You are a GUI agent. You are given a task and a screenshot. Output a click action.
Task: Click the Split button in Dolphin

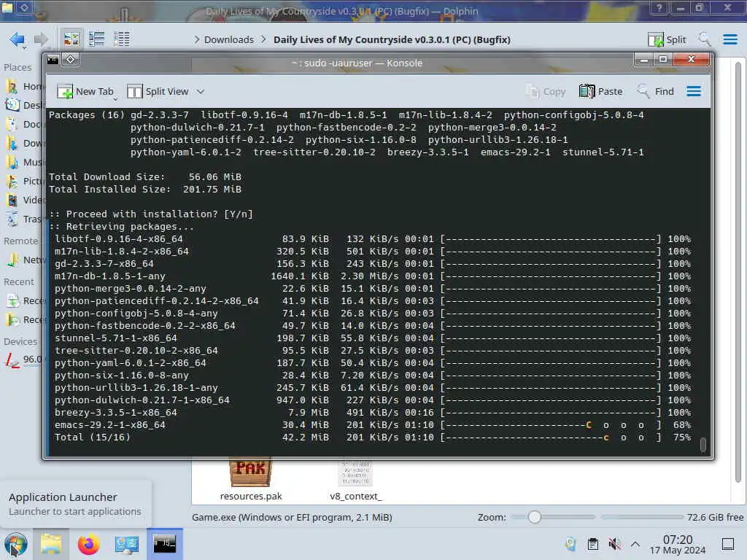667,39
